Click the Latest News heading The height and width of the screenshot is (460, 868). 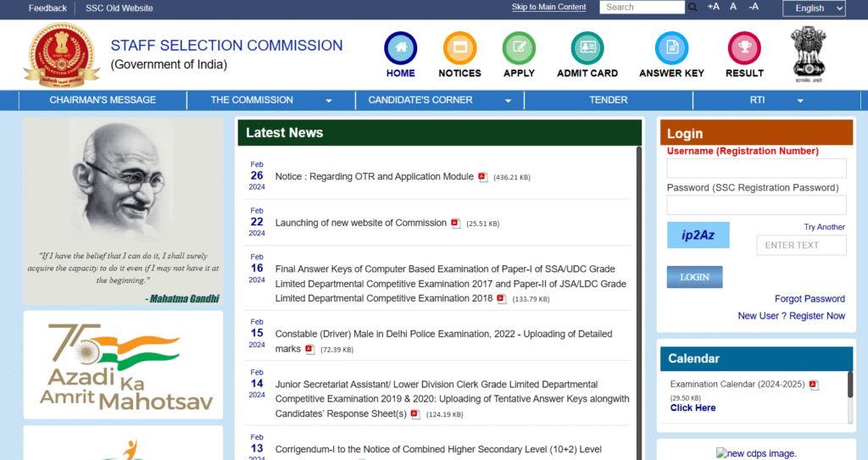click(x=285, y=133)
